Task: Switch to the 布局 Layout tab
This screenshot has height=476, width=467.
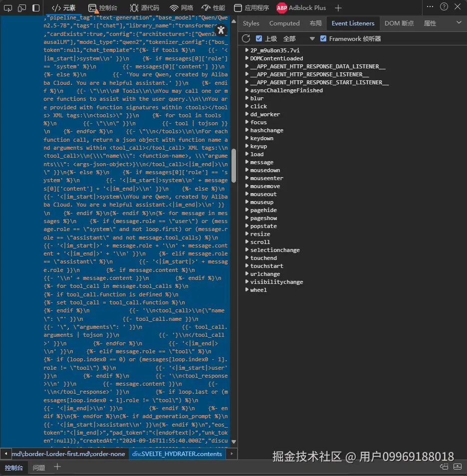Action: (315, 23)
